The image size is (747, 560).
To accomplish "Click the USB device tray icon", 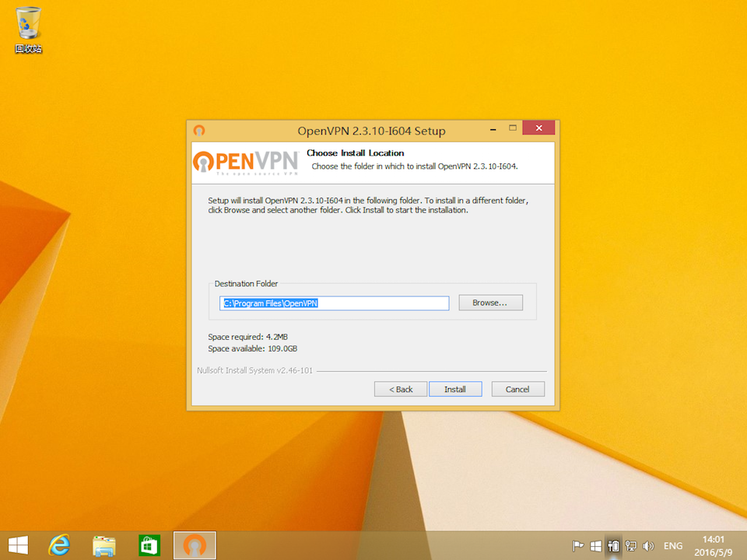I will [613, 546].
